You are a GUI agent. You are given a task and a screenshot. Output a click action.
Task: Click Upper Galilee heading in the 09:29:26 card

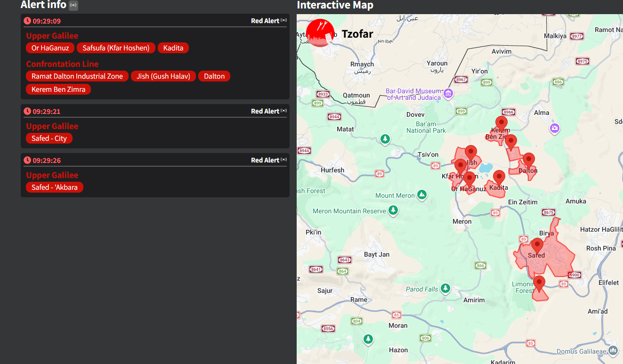pos(52,175)
